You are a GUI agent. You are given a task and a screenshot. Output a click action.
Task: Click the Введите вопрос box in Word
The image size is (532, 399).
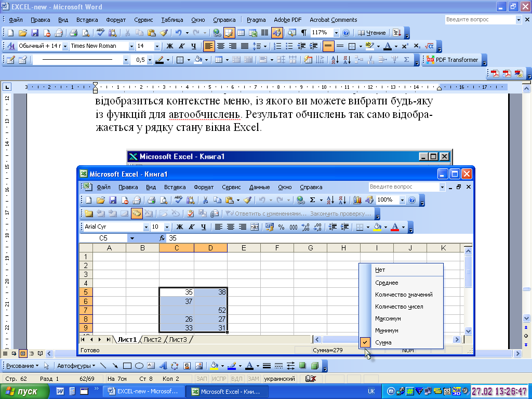click(x=480, y=20)
